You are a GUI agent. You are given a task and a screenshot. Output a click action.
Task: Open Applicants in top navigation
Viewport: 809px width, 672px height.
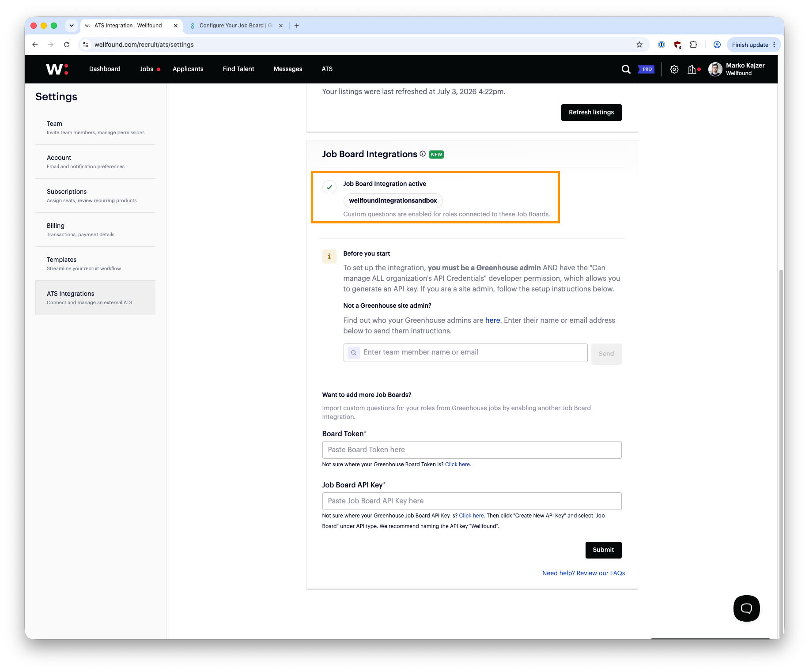click(x=188, y=69)
